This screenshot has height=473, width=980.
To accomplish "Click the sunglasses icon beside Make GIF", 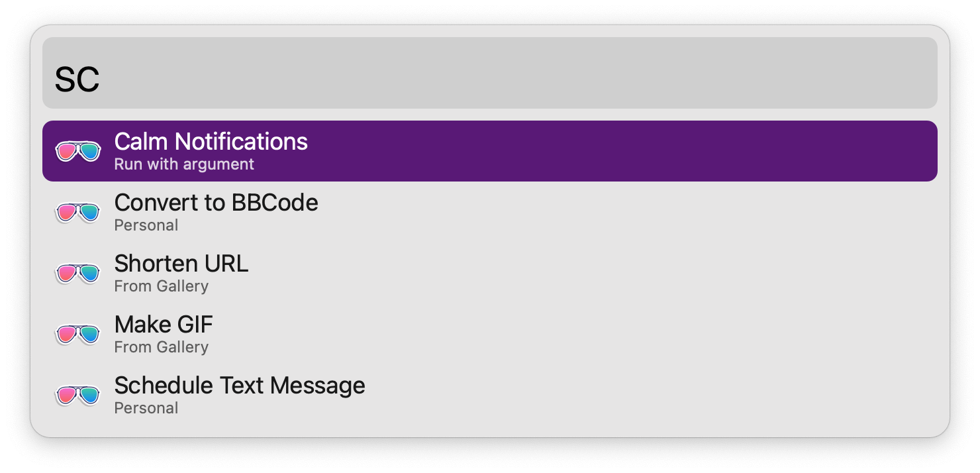I will [78, 335].
